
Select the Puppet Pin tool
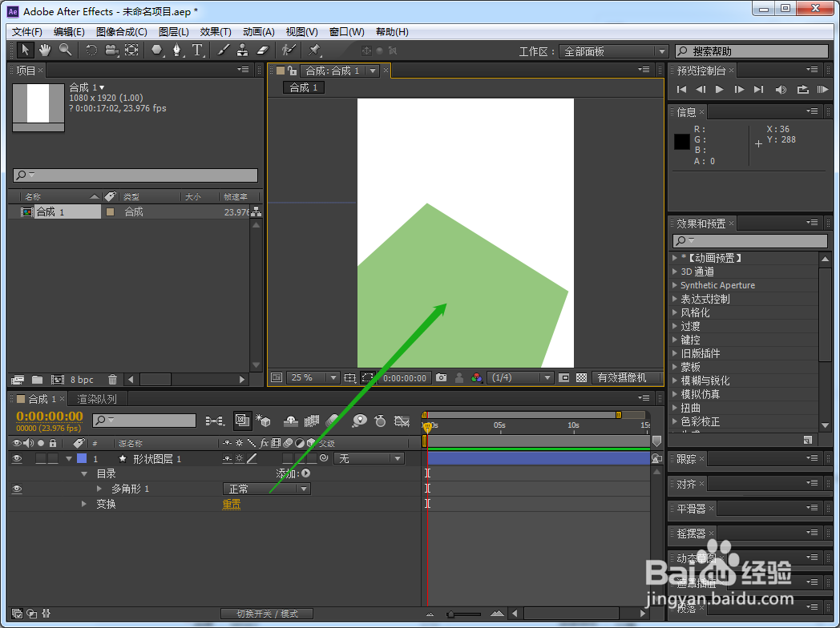pyautogui.click(x=314, y=50)
